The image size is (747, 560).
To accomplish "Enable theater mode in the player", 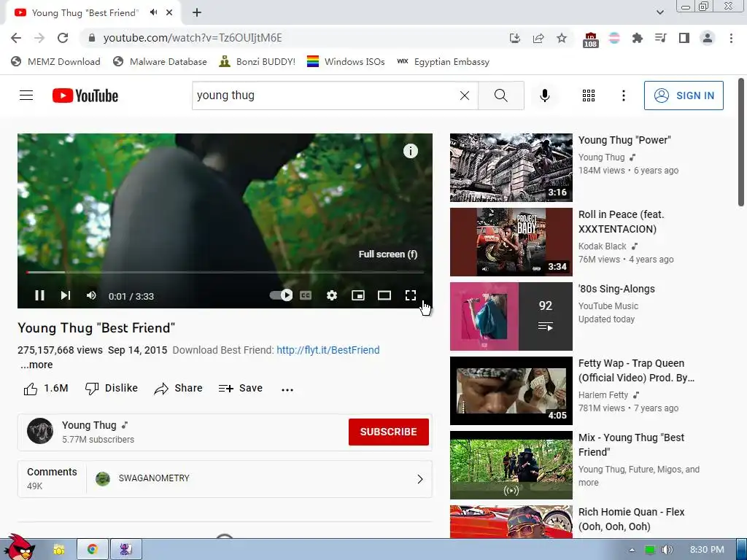I will coord(384,296).
